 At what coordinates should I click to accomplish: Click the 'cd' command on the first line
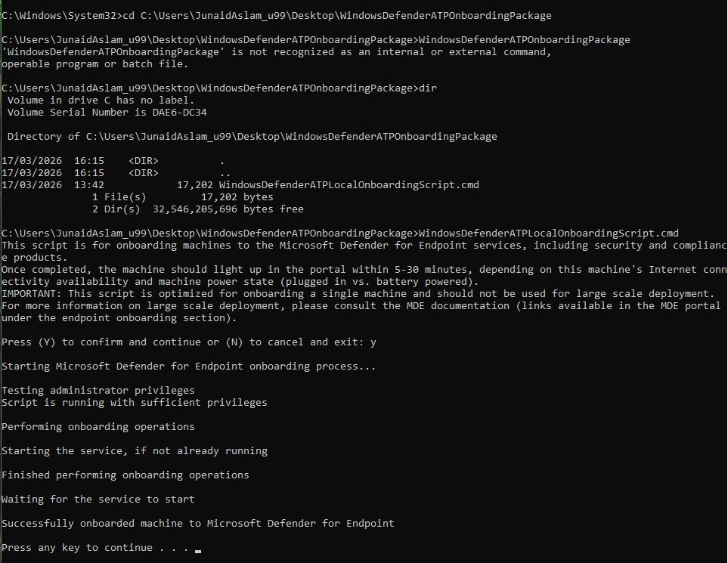point(129,16)
